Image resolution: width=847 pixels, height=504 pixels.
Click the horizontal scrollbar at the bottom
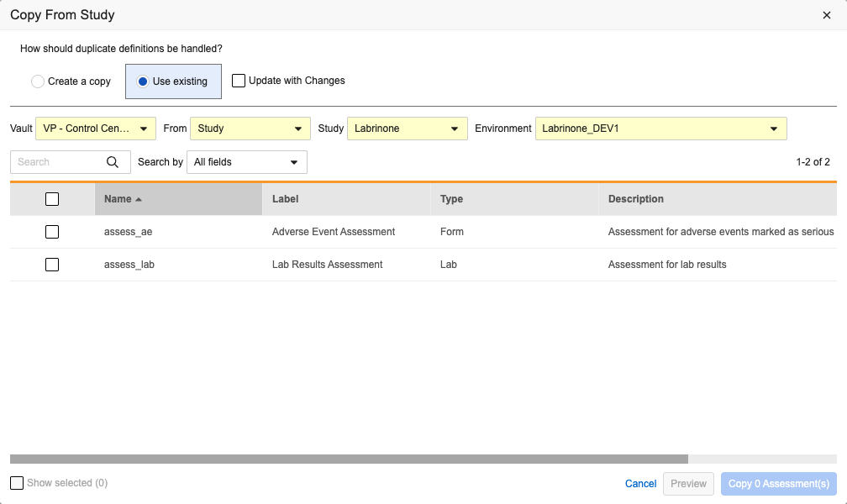coord(349,459)
